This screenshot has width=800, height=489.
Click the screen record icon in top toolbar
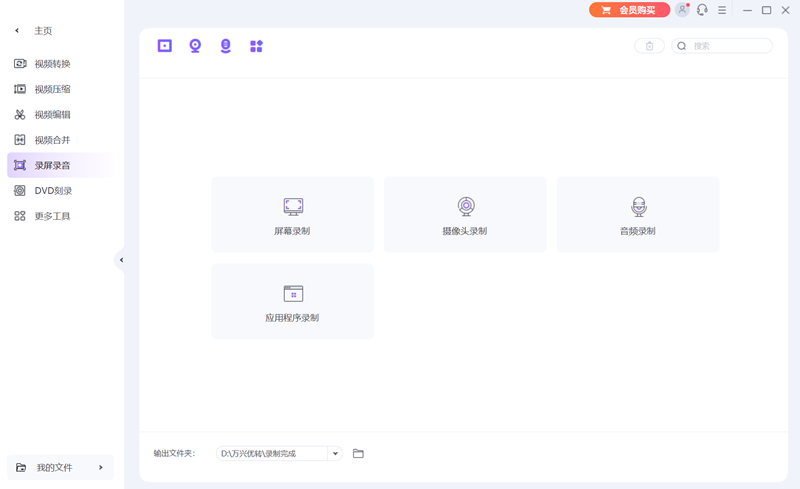point(165,46)
